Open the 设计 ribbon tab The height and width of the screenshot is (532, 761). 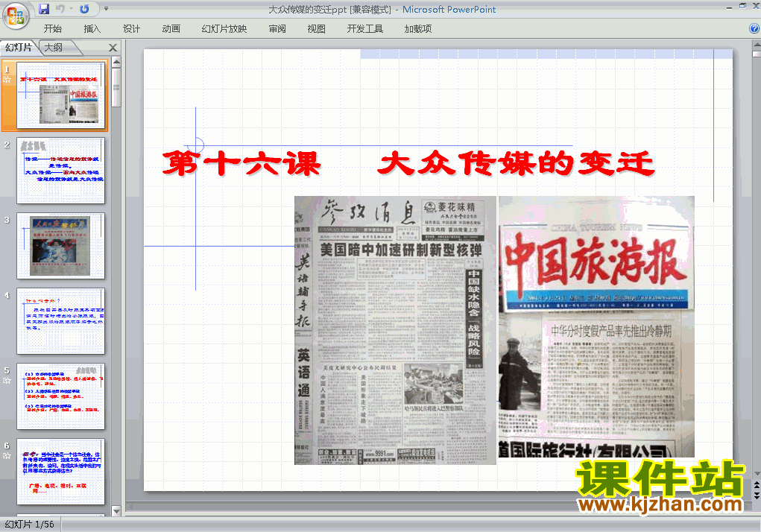tap(131, 28)
